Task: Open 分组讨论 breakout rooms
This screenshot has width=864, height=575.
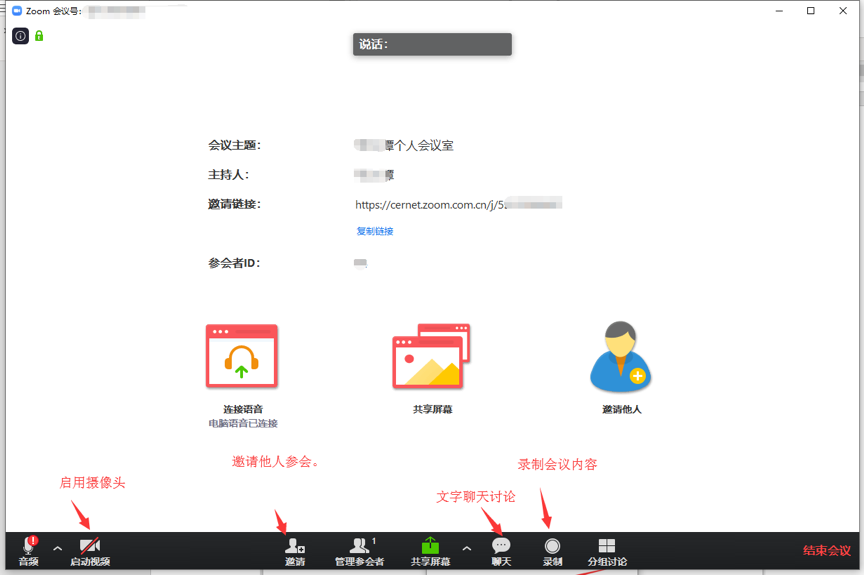Action: 607,549
